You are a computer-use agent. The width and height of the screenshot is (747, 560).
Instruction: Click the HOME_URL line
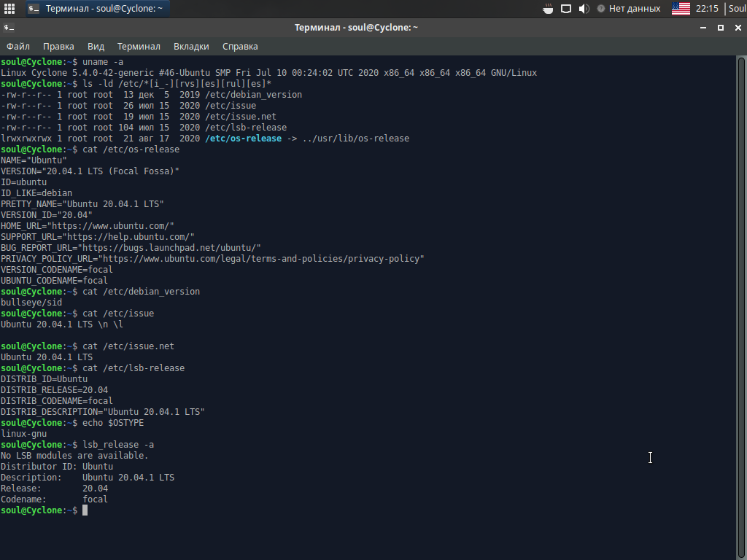pos(88,226)
